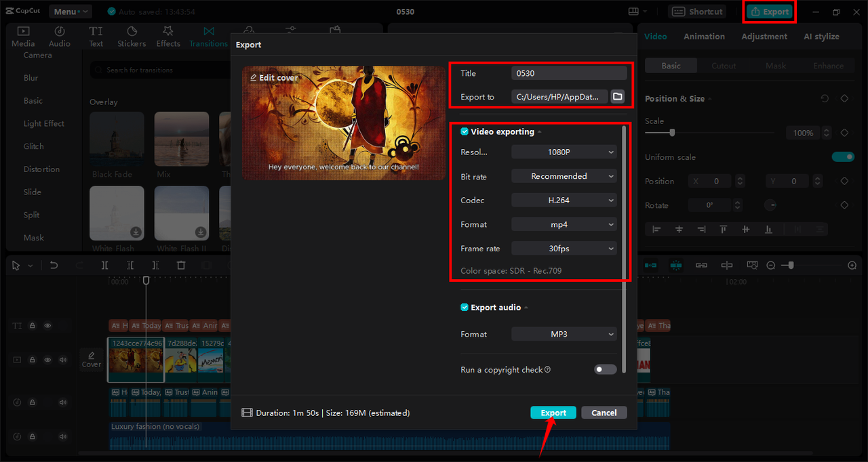Reset Position & Size with circular arrow

pos(825,99)
